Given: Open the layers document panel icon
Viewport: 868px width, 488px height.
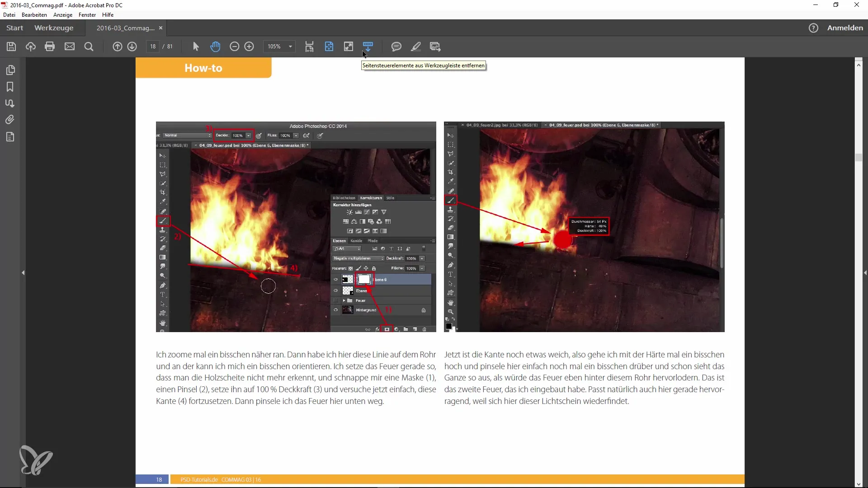Looking at the screenshot, I should click(10, 137).
